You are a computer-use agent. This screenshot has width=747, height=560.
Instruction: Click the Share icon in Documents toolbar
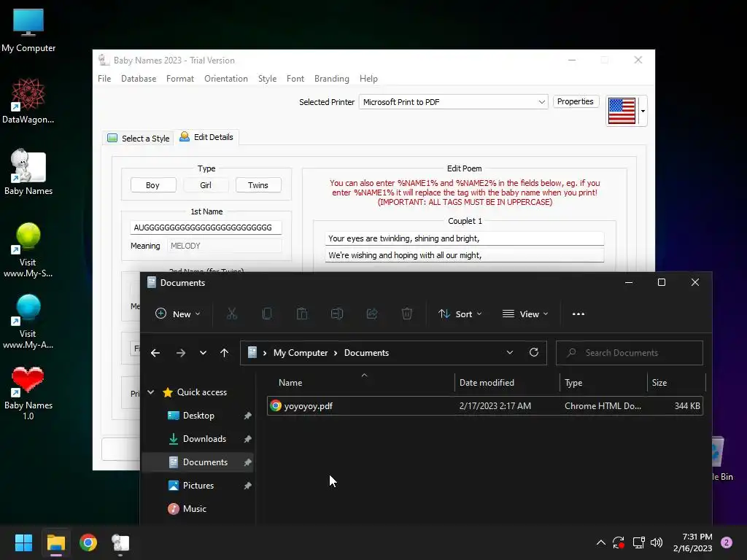click(372, 314)
